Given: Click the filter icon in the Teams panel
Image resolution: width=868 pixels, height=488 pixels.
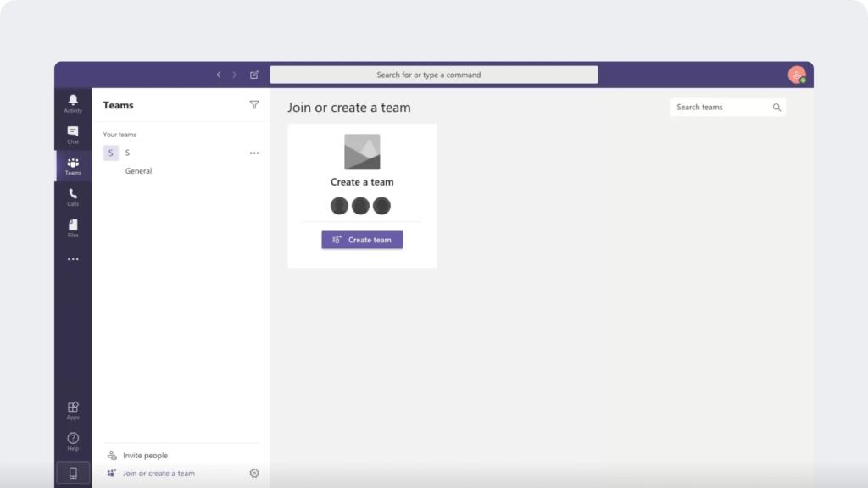Looking at the screenshot, I should (254, 104).
